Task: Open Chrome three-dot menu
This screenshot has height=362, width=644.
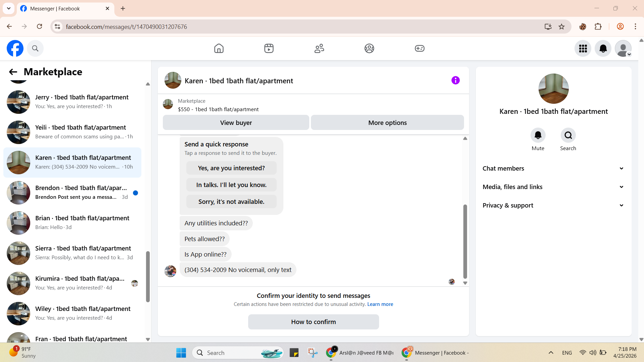Action: [635, 27]
